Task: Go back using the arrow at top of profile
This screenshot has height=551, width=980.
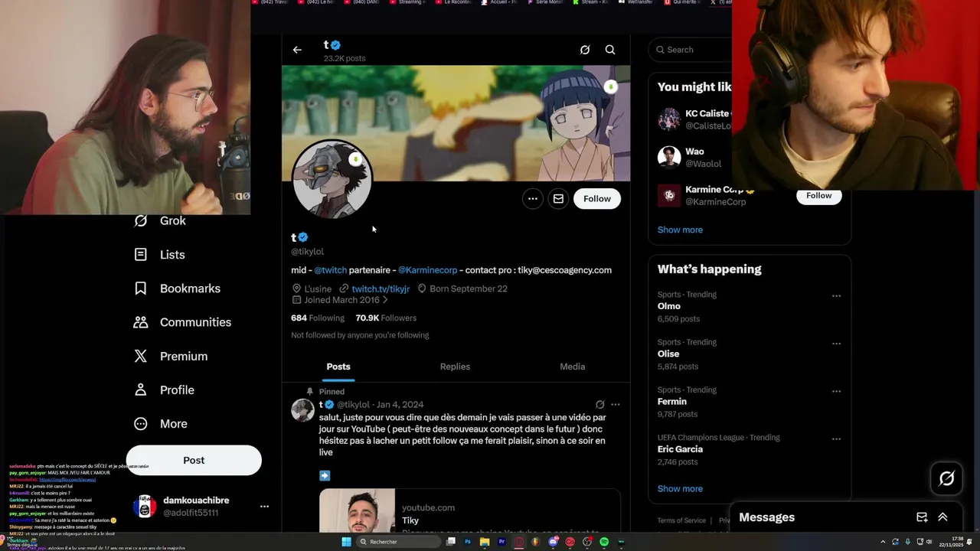Action: coord(297,50)
